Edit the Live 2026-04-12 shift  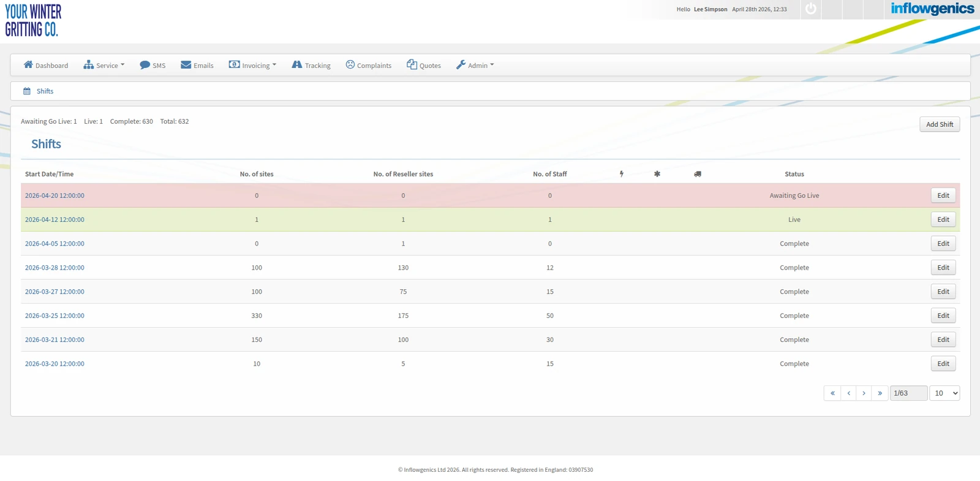tap(943, 219)
